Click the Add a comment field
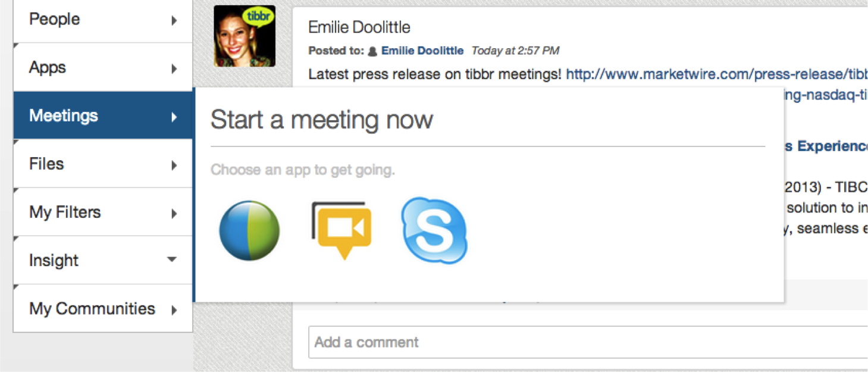Image resolution: width=868 pixels, height=372 pixels. tap(588, 342)
